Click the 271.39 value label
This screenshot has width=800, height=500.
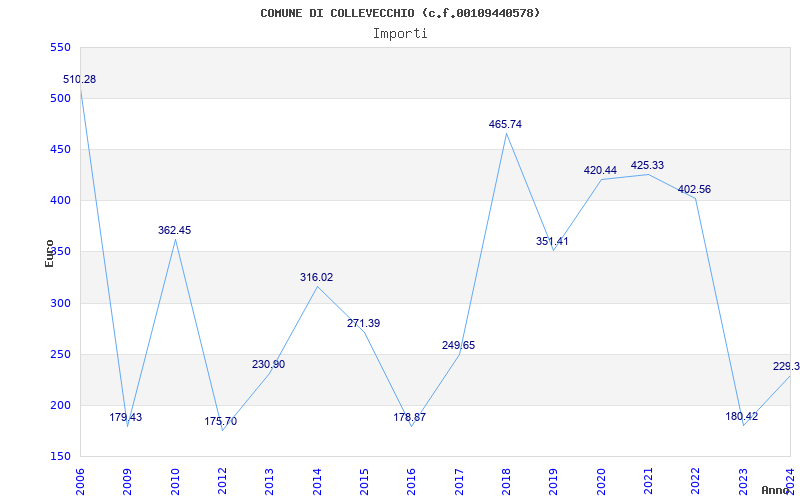coord(363,323)
